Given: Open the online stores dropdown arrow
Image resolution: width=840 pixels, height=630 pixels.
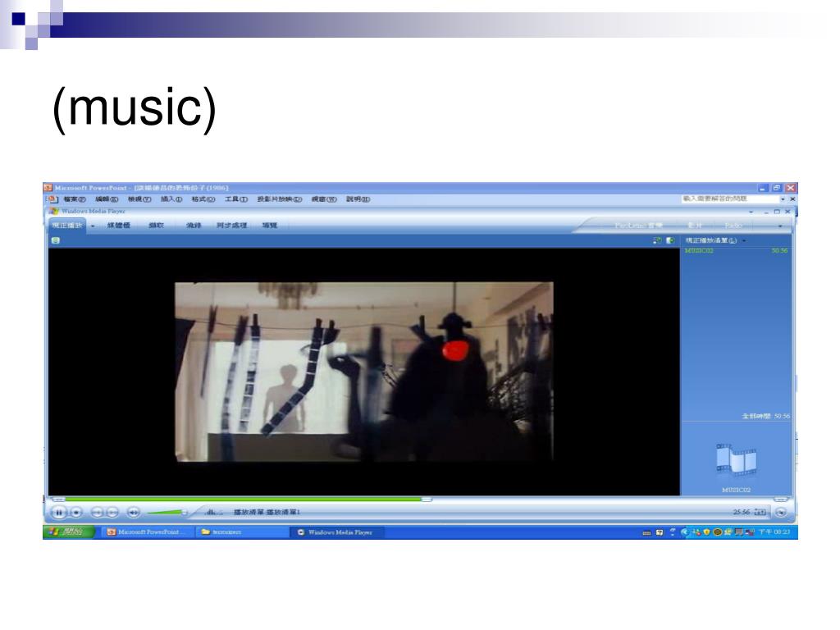Looking at the screenshot, I should click(780, 226).
